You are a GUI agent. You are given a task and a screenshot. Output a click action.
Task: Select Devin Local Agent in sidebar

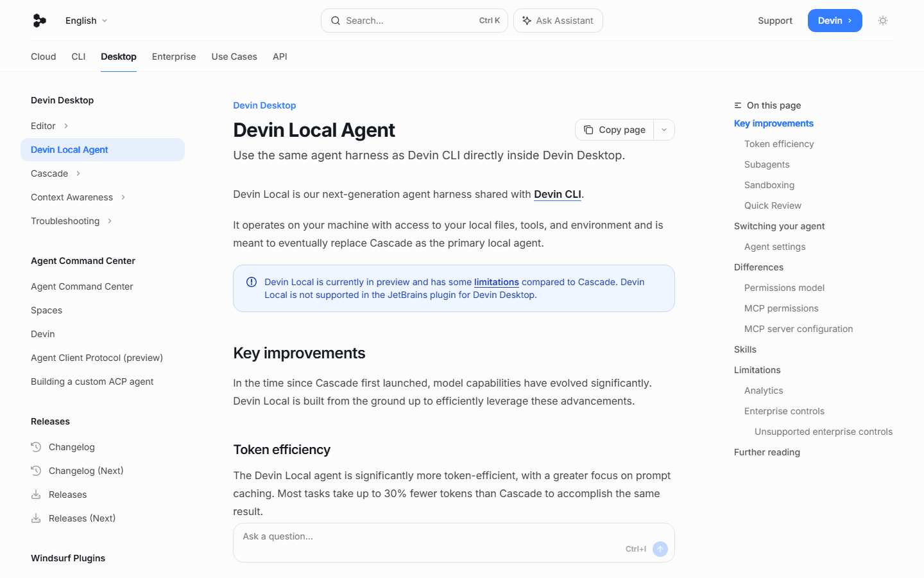pyautogui.click(x=103, y=150)
